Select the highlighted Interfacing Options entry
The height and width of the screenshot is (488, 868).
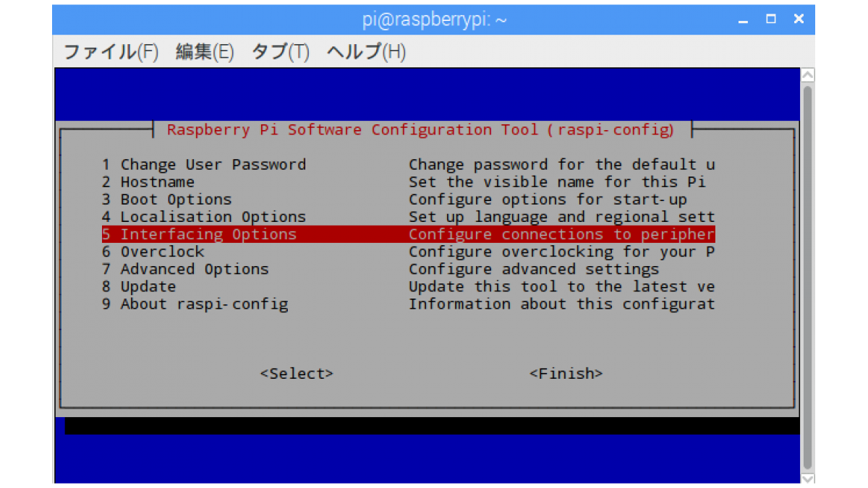tap(408, 234)
